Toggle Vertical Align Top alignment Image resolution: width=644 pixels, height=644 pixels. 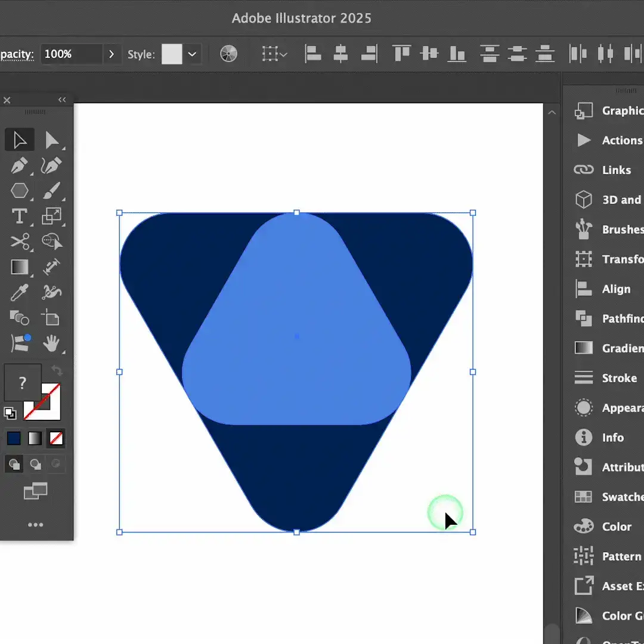click(401, 54)
